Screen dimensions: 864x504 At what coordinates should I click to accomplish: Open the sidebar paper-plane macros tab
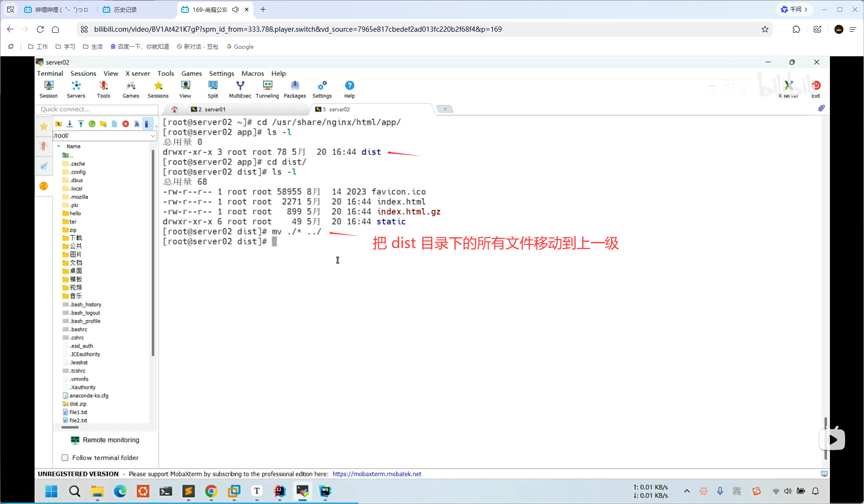(44, 166)
